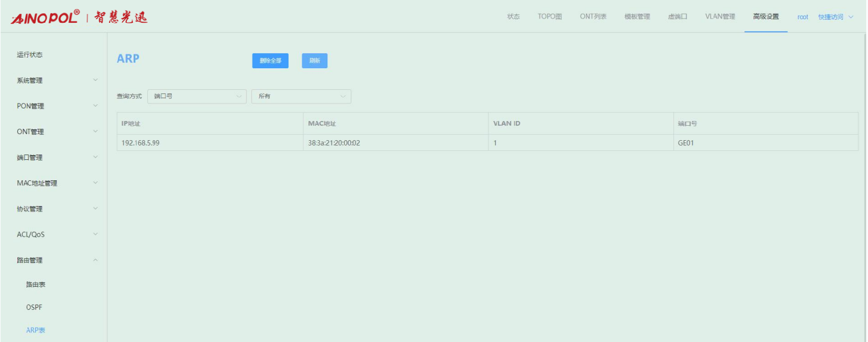Select OSPF in the sidebar

pos(34,307)
